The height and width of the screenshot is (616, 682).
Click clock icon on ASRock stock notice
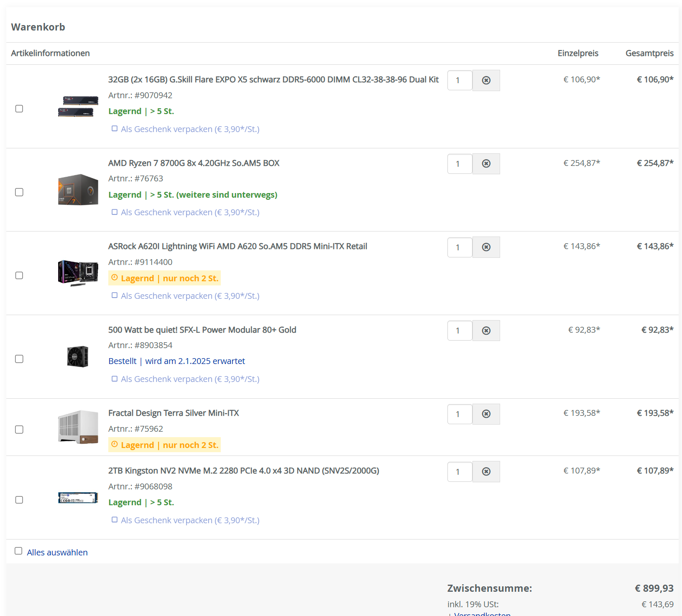[115, 277]
